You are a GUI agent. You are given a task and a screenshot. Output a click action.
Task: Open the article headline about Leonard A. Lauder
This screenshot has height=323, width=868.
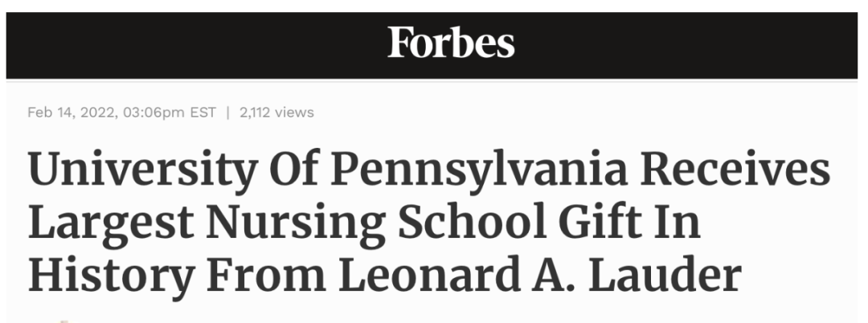[x=429, y=222]
